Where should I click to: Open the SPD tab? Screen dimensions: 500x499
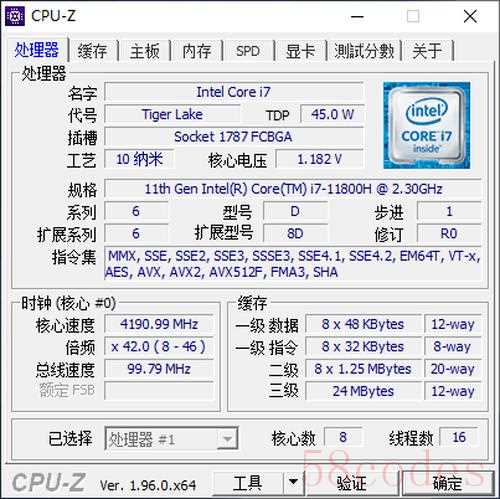point(248,51)
